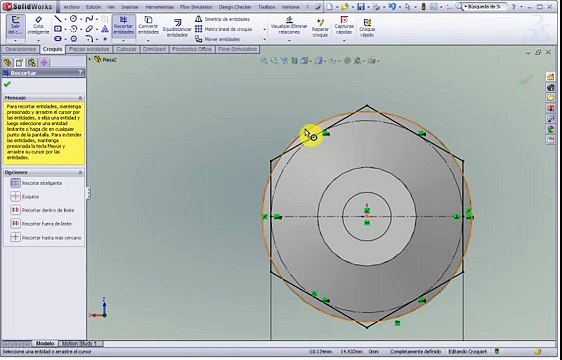Collapse the Mensaje section
Screen dimensions: 562x360
tap(80, 98)
